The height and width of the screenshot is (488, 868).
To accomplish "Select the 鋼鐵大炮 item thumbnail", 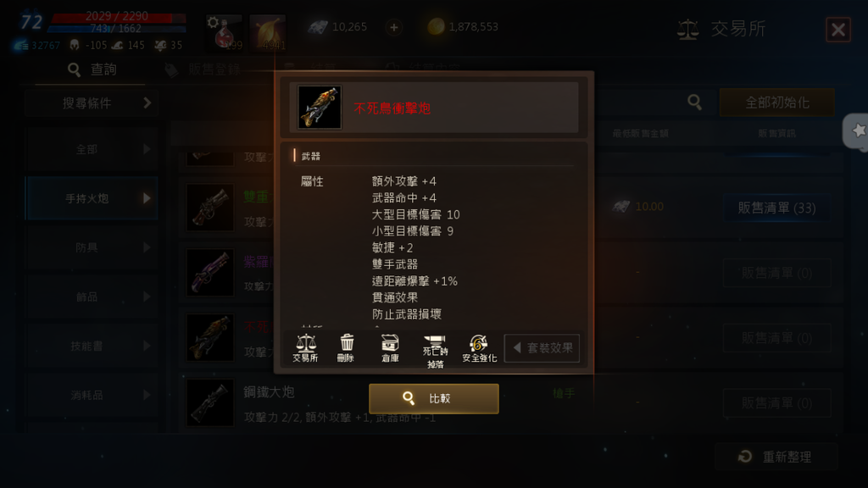I will tap(210, 402).
